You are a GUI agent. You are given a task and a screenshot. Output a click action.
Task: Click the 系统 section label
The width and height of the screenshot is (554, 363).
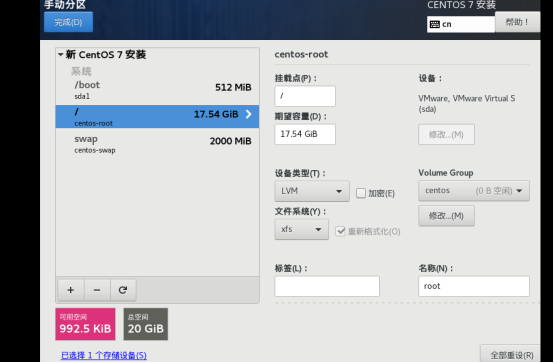[x=81, y=71]
